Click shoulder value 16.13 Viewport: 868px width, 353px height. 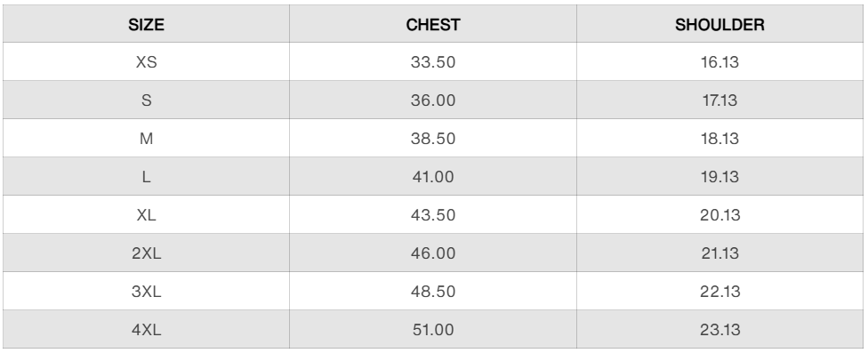pos(719,62)
